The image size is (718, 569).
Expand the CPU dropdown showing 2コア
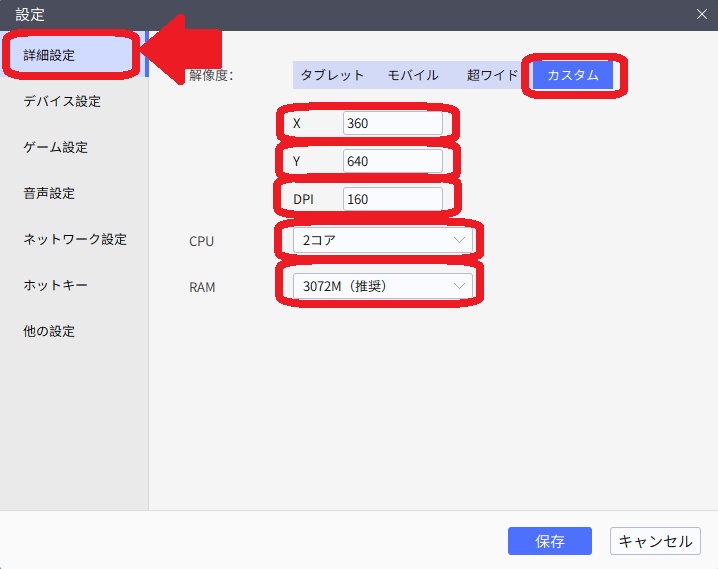tap(381, 241)
